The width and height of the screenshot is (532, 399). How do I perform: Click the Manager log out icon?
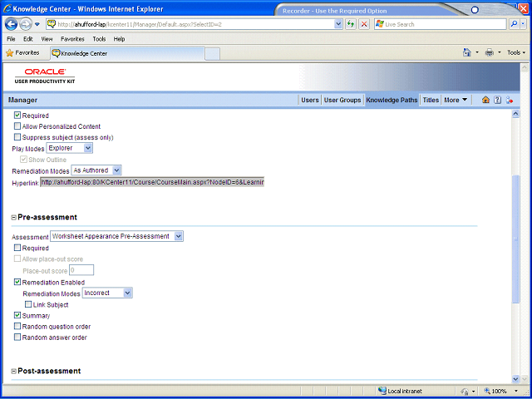point(510,100)
